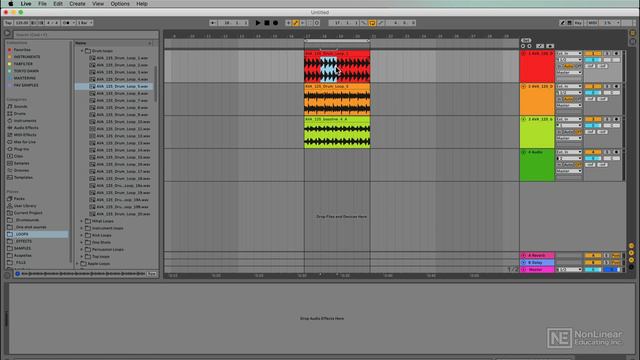
Task: Arm the Arrangement Record button
Action: pyautogui.click(x=276, y=23)
